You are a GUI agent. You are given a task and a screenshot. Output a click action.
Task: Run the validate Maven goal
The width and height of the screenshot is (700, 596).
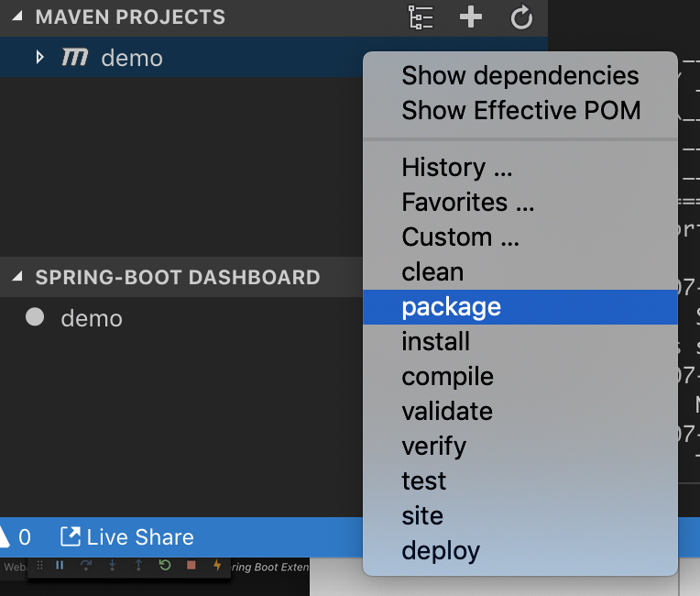click(520, 412)
